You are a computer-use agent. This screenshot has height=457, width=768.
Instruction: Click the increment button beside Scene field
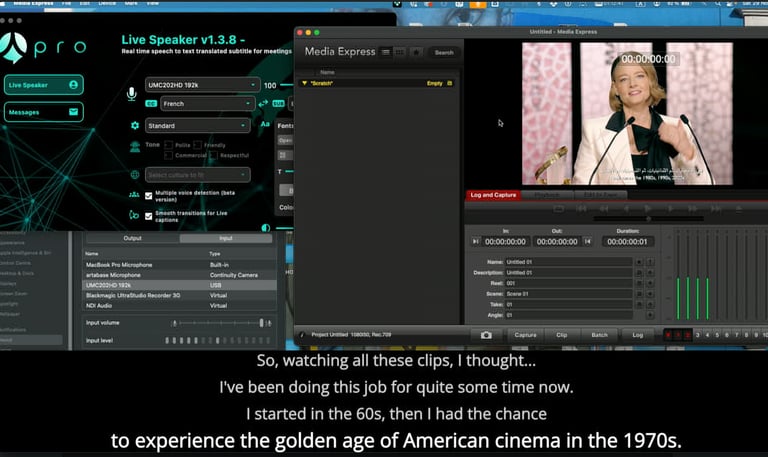[x=650, y=294]
